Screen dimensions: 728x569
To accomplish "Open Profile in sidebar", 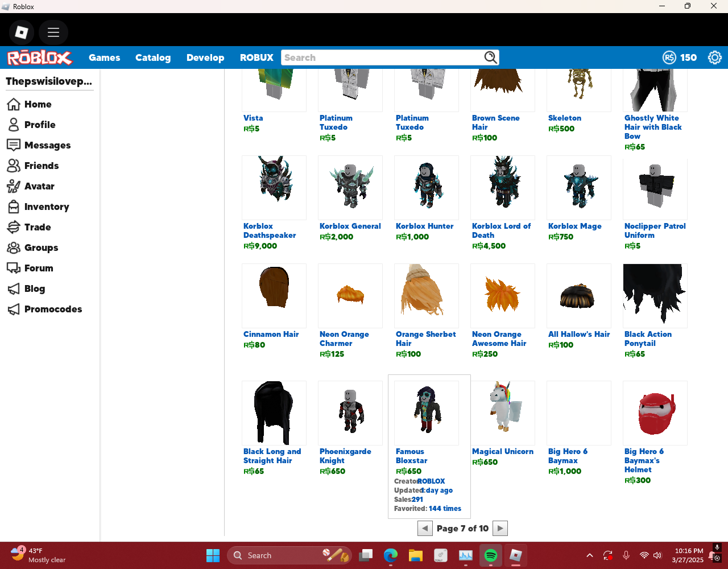I will tap(31, 125).
